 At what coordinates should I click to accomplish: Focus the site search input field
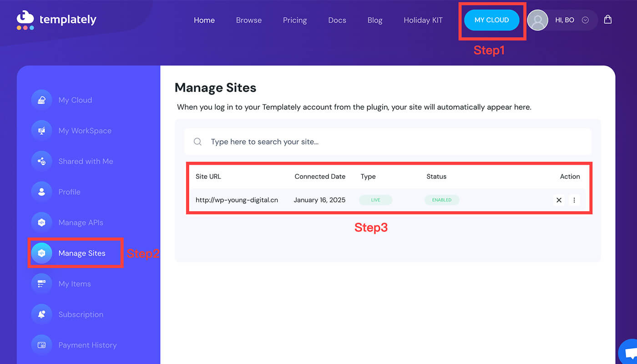tap(388, 142)
